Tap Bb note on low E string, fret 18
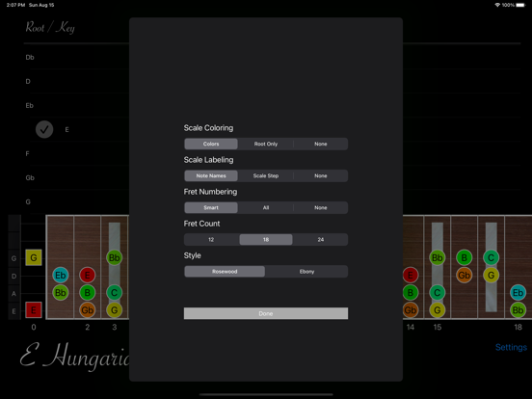 [x=518, y=309]
